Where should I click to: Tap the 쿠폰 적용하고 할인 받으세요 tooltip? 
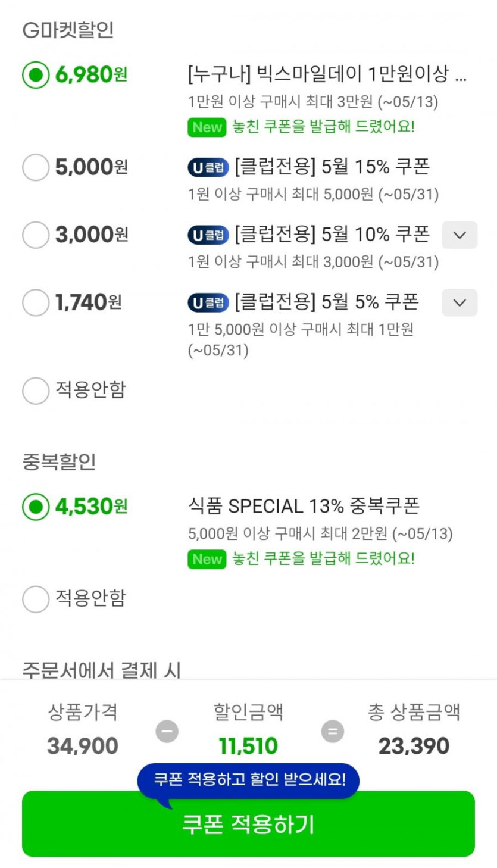tap(249, 780)
